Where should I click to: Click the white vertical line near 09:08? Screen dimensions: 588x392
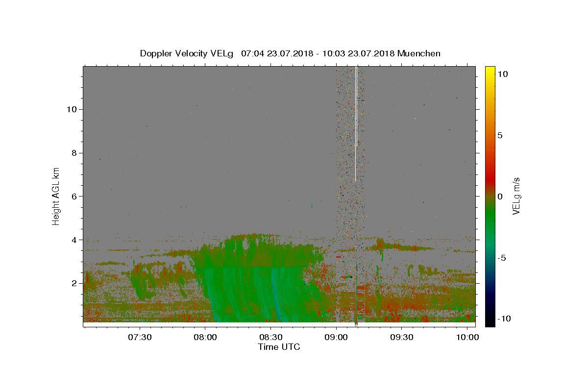356,125
